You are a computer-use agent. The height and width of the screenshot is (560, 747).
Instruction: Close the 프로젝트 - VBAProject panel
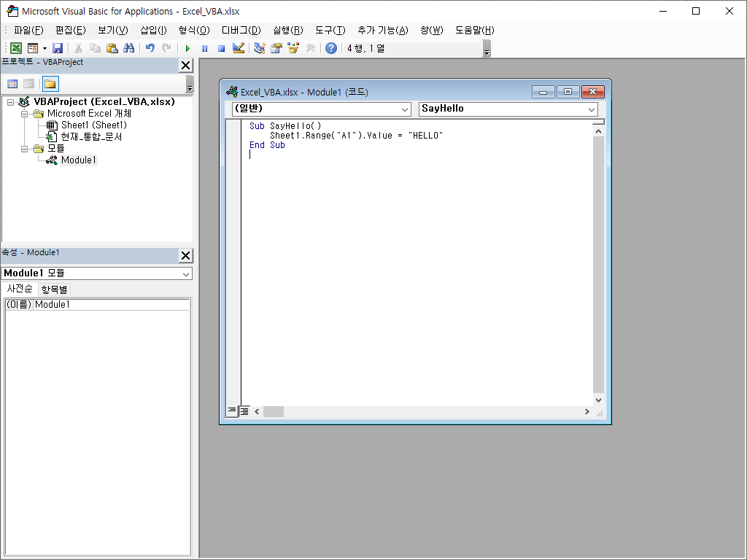click(185, 65)
